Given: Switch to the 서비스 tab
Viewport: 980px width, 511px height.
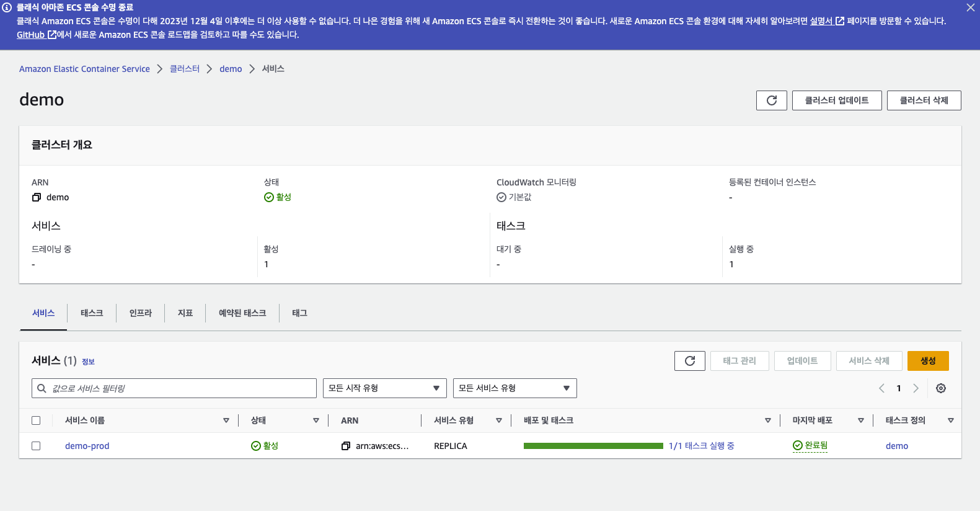Looking at the screenshot, I should click(x=43, y=313).
